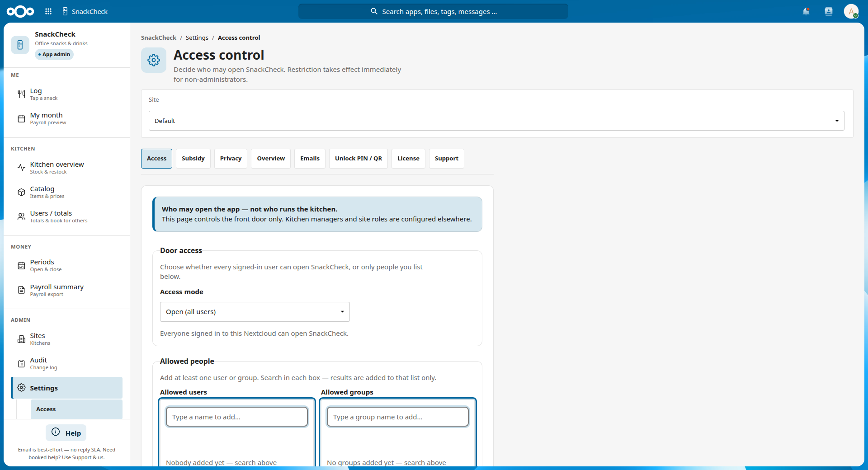Click the My month calendar icon
Viewport: 868px width, 470px height.
(x=21, y=118)
